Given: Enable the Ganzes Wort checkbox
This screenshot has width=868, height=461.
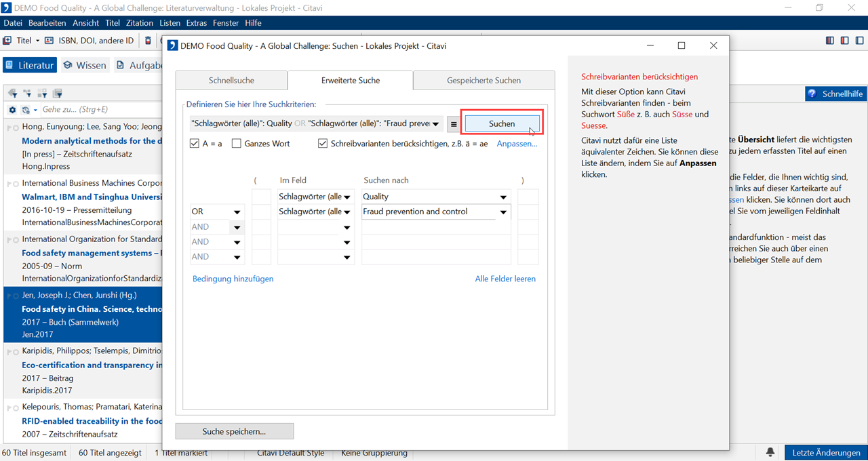Looking at the screenshot, I should click(x=237, y=144).
